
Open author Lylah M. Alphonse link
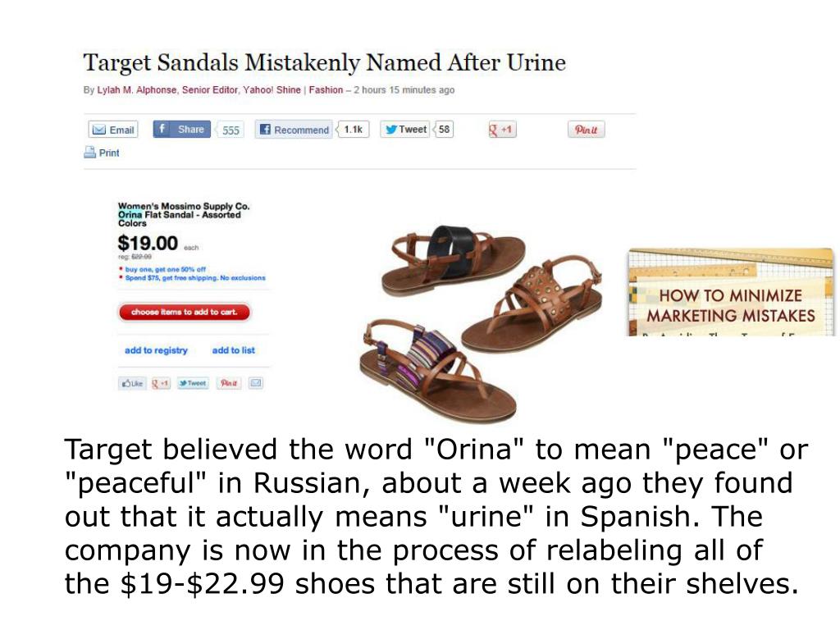click(136, 90)
